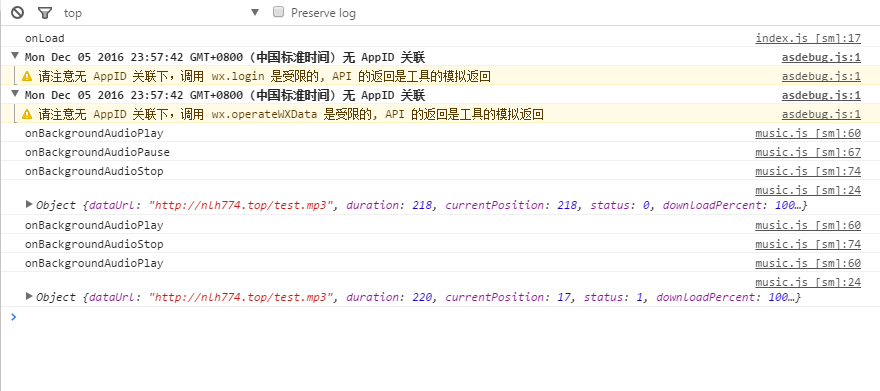The width and height of the screenshot is (880, 391).
Task: Expand the Object with duration 220
Action: point(30,296)
